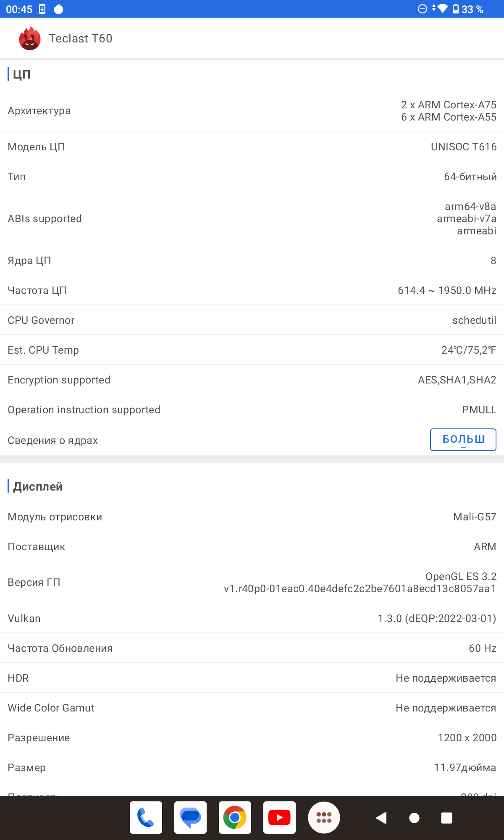The height and width of the screenshot is (840, 504).
Task: Select the Teclast T60 title
Action: click(81, 38)
